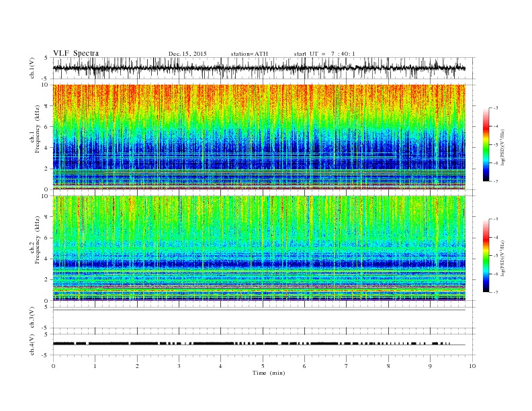
Task: Click the lower ch.2 PSD color bar
Action: pyautogui.click(x=486, y=255)
